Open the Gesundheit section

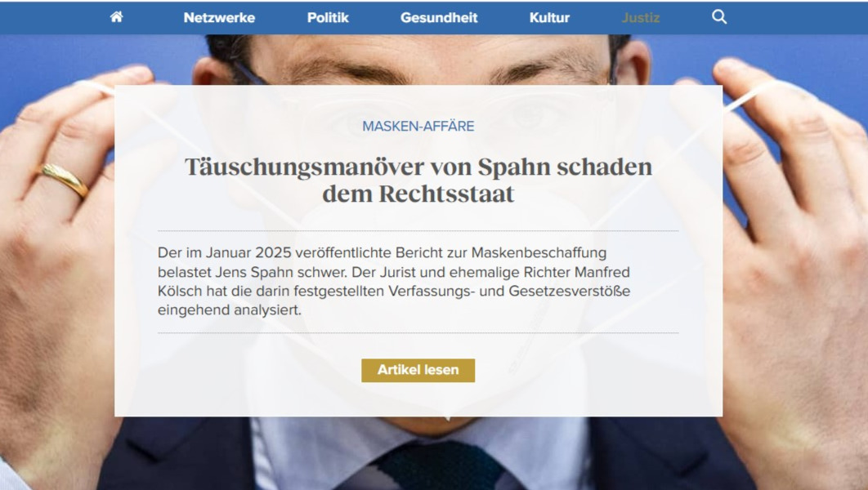439,18
